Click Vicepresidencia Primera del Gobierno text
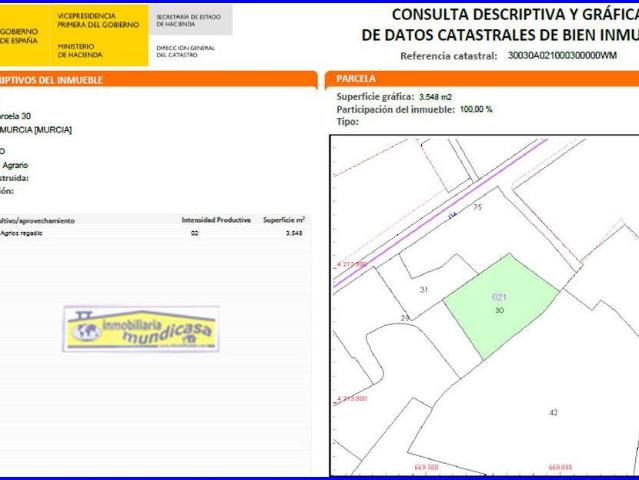Image resolution: width=639 pixels, height=480 pixels. (x=98, y=20)
